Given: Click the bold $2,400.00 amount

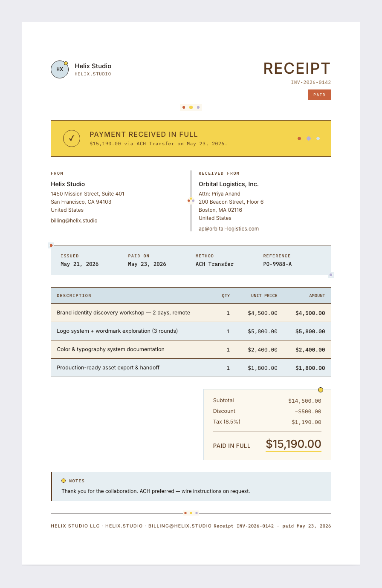Looking at the screenshot, I should click(x=310, y=350).
